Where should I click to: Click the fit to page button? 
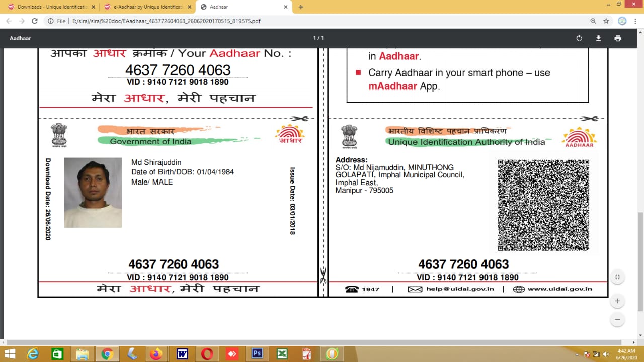[617, 277]
